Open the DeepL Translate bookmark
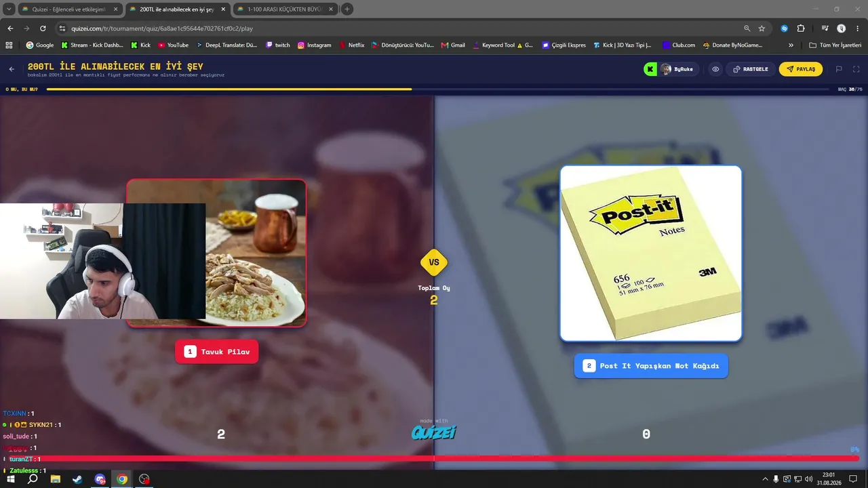The image size is (868, 488). [x=226, y=45]
